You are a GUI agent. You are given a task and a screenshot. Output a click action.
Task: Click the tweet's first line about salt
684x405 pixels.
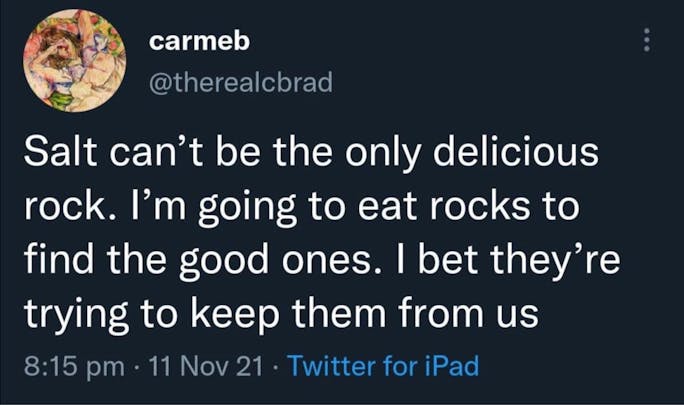pos(311,155)
